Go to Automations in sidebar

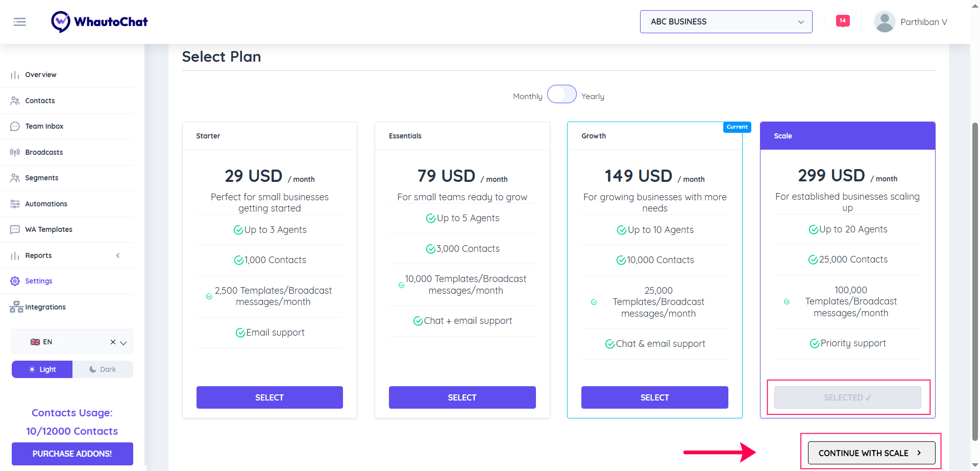tap(46, 204)
